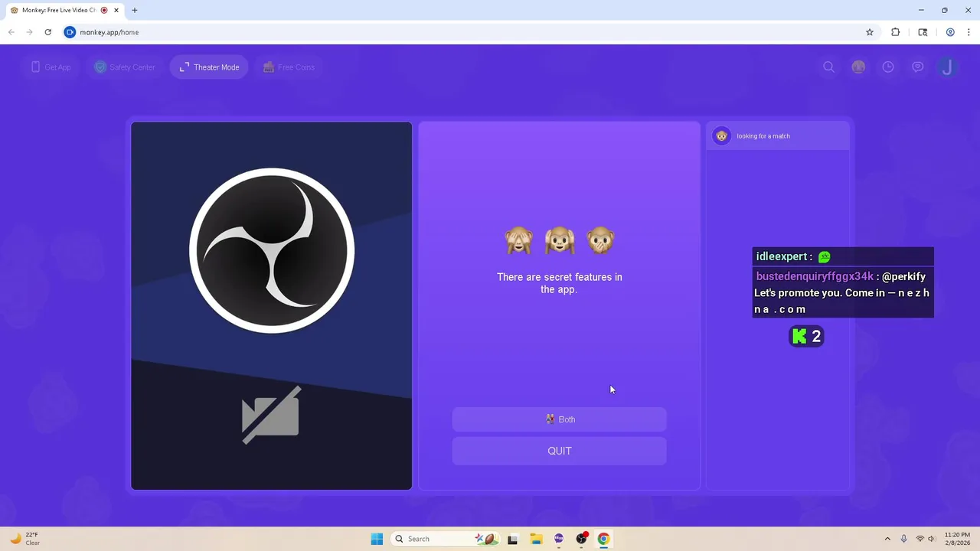Open a new browser tab
The image size is (980, 551).
coord(135,10)
